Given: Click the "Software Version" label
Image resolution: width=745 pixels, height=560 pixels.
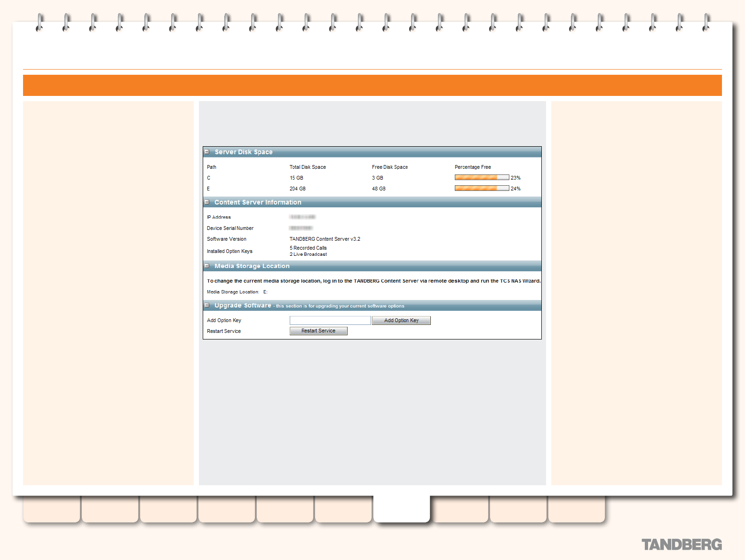Looking at the screenshot, I should coord(227,239).
